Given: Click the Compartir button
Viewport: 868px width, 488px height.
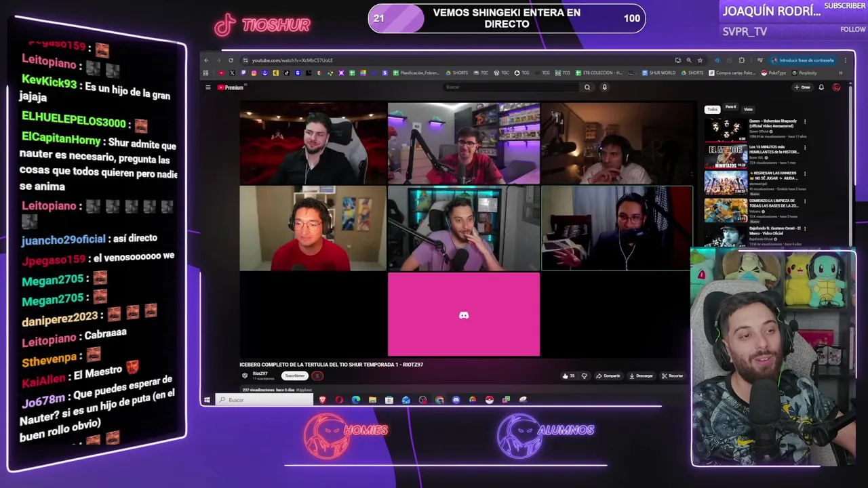Looking at the screenshot, I should coord(608,376).
